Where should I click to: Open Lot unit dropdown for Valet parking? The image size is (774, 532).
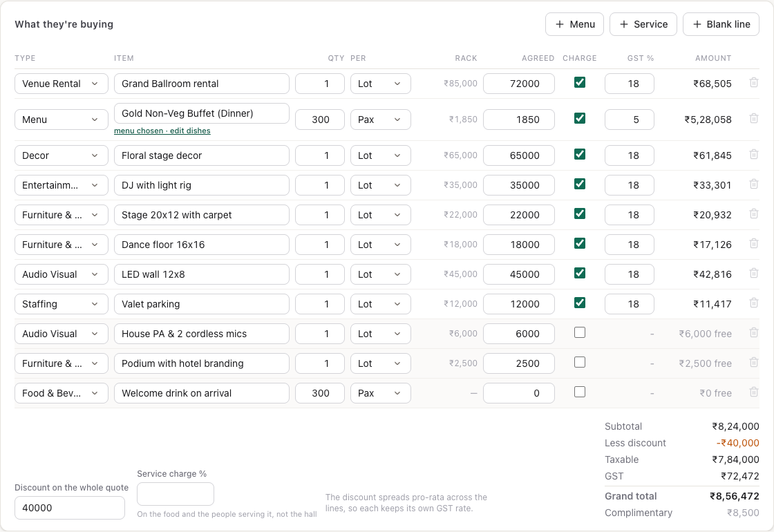381,304
